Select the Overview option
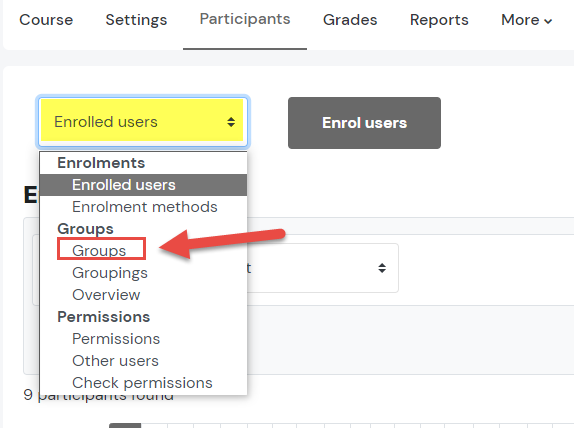The image size is (574, 428). [106, 295]
